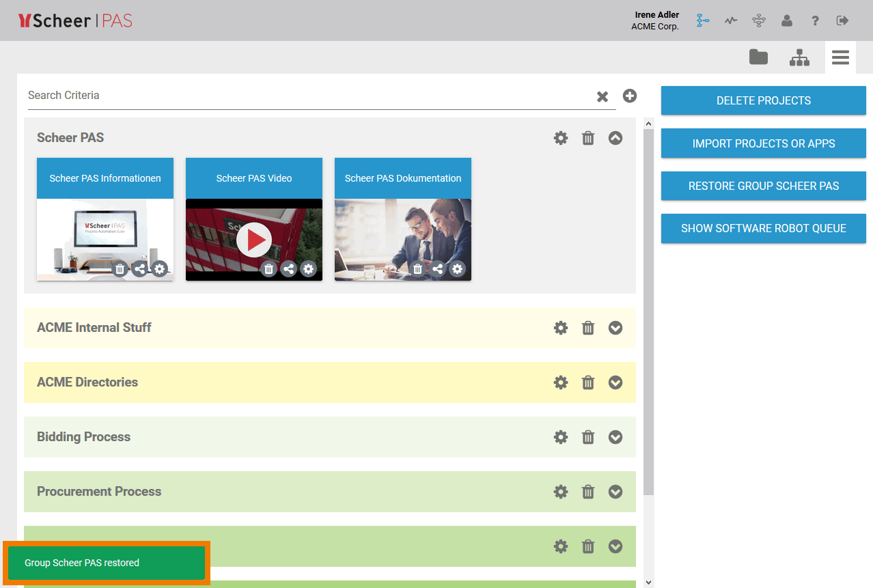Switch to the hierarchy tree view tab
This screenshot has width=873, height=588.
click(799, 57)
